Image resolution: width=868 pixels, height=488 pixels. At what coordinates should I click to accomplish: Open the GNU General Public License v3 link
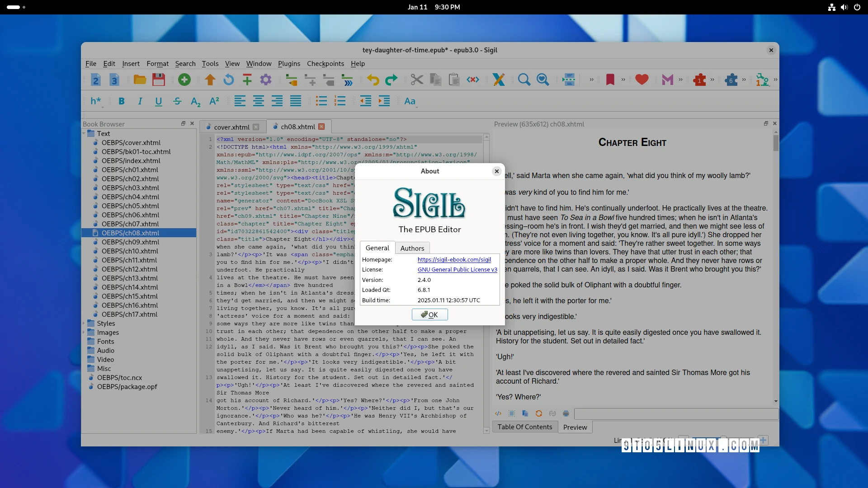[457, 269]
